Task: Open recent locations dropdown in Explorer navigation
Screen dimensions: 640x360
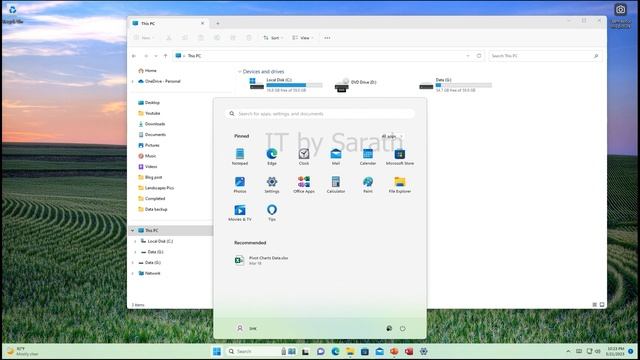Action: pos(156,56)
